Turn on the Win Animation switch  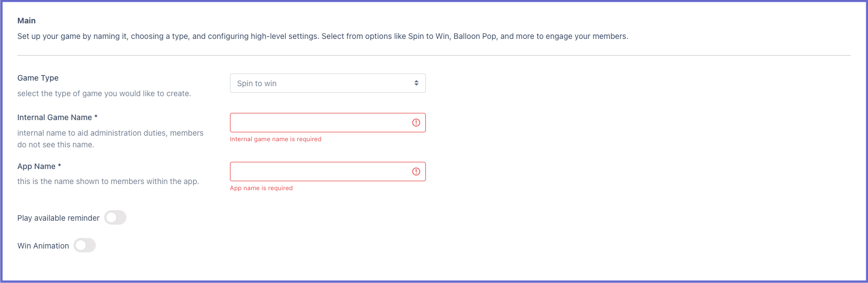[85, 245]
